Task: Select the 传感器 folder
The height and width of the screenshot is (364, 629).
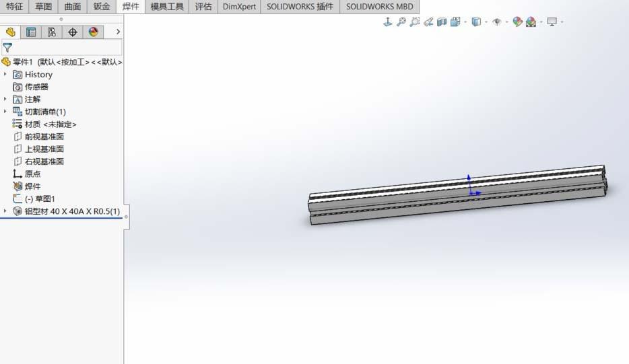Action: point(36,87)
